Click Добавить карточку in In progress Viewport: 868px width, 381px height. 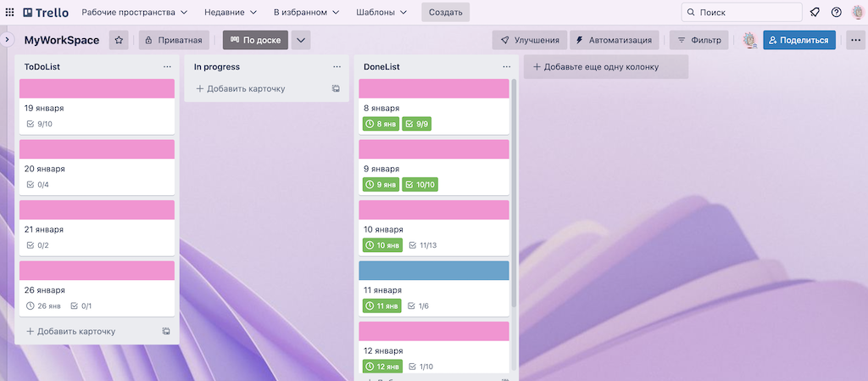[x=241, y=88]
